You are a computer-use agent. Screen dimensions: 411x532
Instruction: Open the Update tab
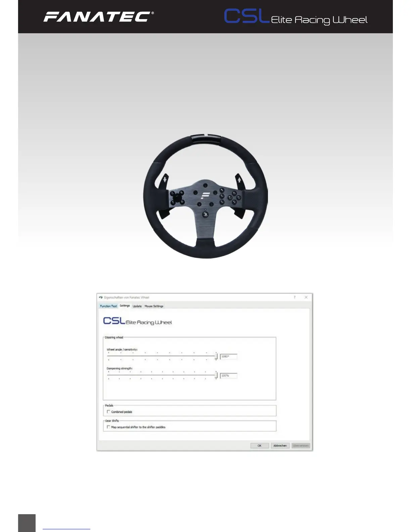click(x=137, y=306)
